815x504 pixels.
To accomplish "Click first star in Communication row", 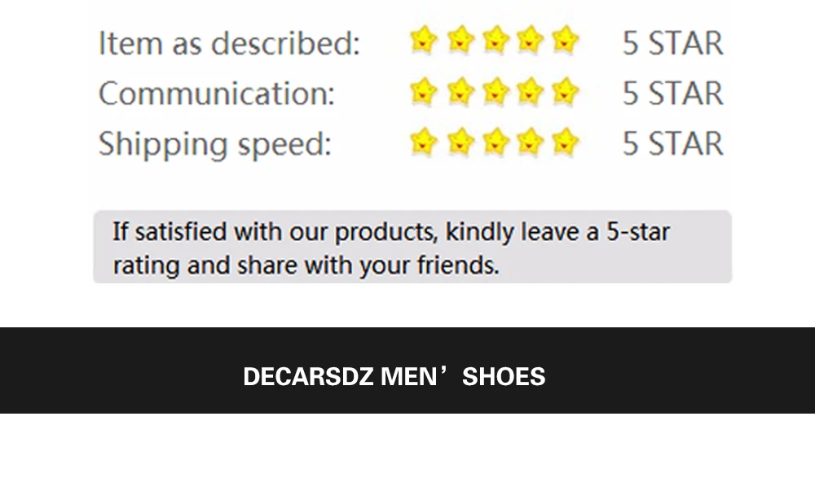I will [423, 91].
